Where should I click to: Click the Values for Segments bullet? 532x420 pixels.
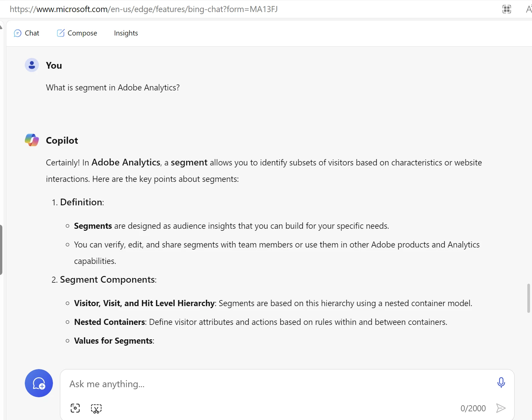click(114, 341)
